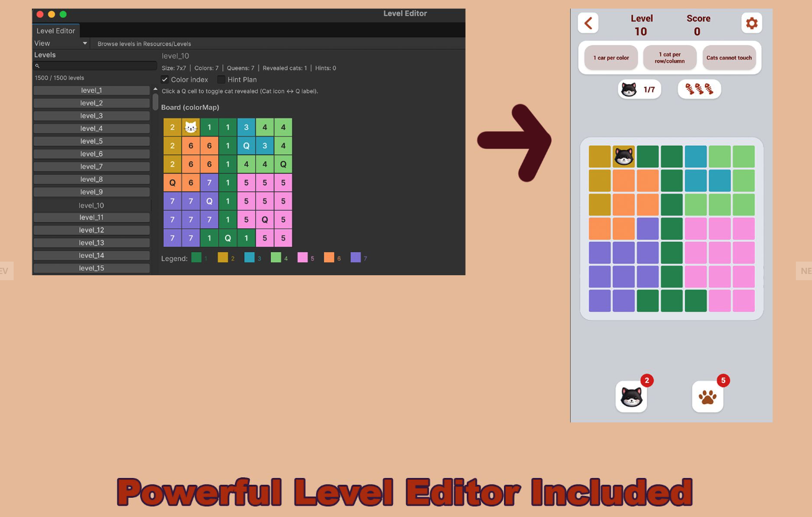This screenshot has width=812, height=517.
Task: Click gold legend swatch for color 2
Action: click(x=223, y=258)
